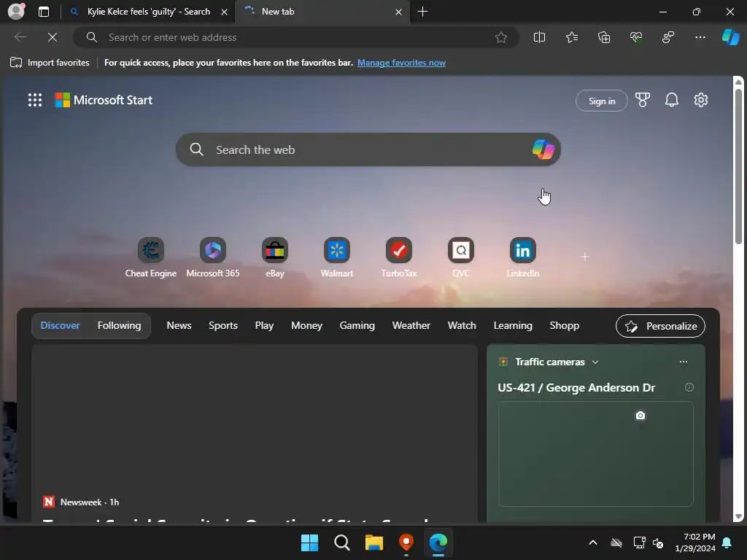Show hidden system tray icons
This screenshot has width=747, height=560.
(x=592, y=542)
